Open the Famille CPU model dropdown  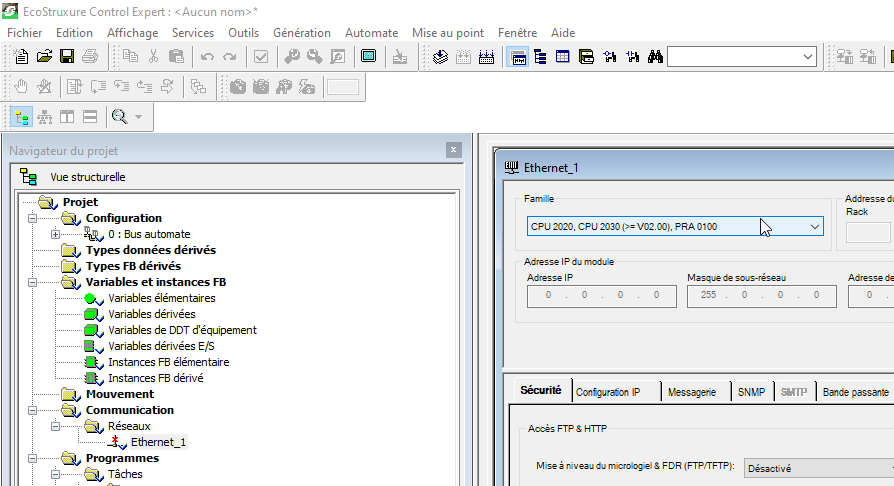[814, 227]
